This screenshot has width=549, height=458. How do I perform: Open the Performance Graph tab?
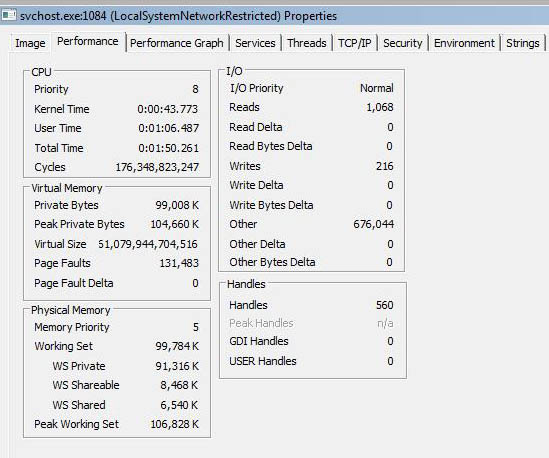[177, 43]
